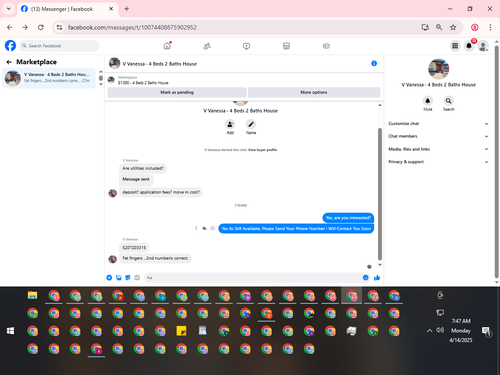500x375 pixels.
Task: Edit chat name pencil icon
Action: [x=251, y=124]
